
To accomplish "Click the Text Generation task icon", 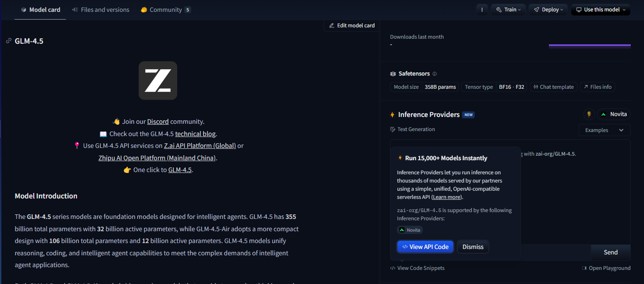I will (393, 129).
